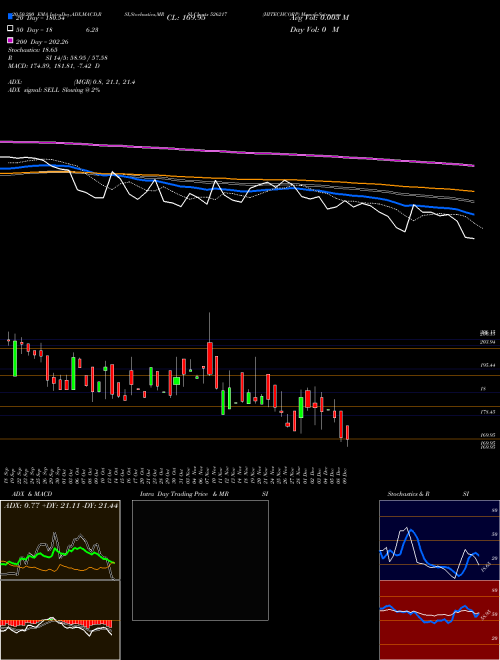Click the 179.43 price axis label
Image resolution: width=500 pixels, height=660 pixels.
(488, 412)
